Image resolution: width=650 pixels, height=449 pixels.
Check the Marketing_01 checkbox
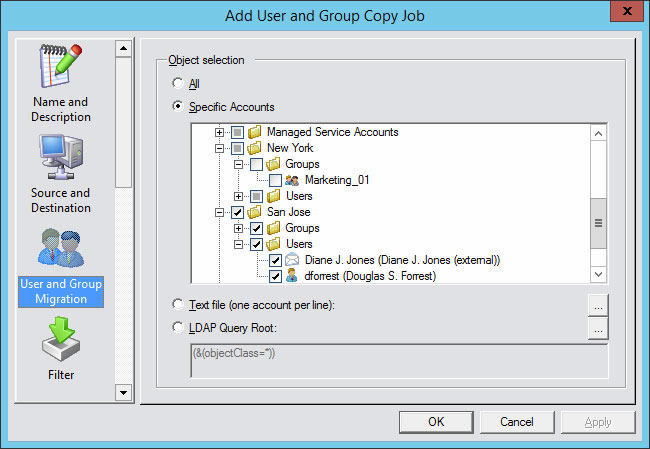[x=275, y=180]
